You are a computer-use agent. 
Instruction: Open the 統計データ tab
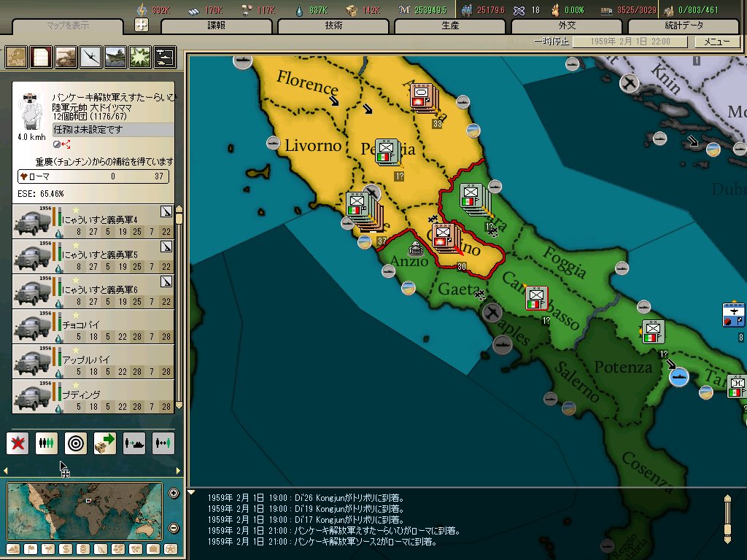pyautogui.click(x=684, y=26)
